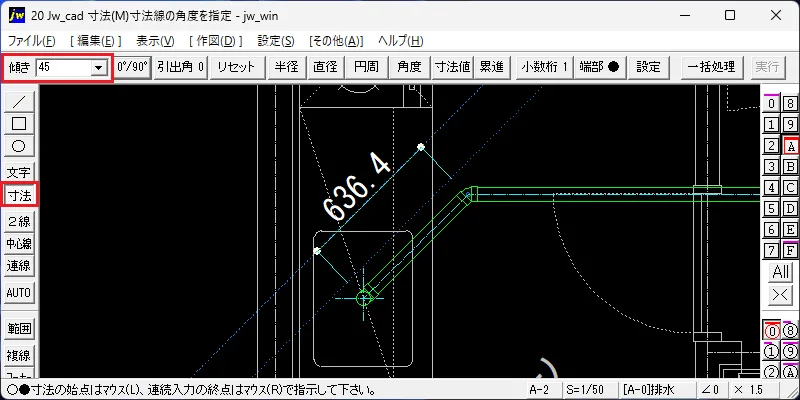This screenshot has width=800, height=400.
Task: Open the その他(A) menu
Action: click(x=336, y=41)
